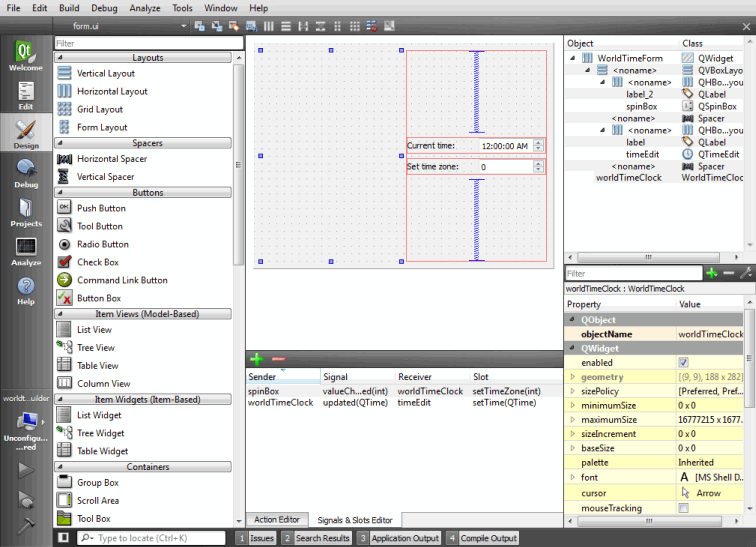Toggle the mouseTracking checkbox
Viewport: 756px width, 547px height.
click(683, 508)
